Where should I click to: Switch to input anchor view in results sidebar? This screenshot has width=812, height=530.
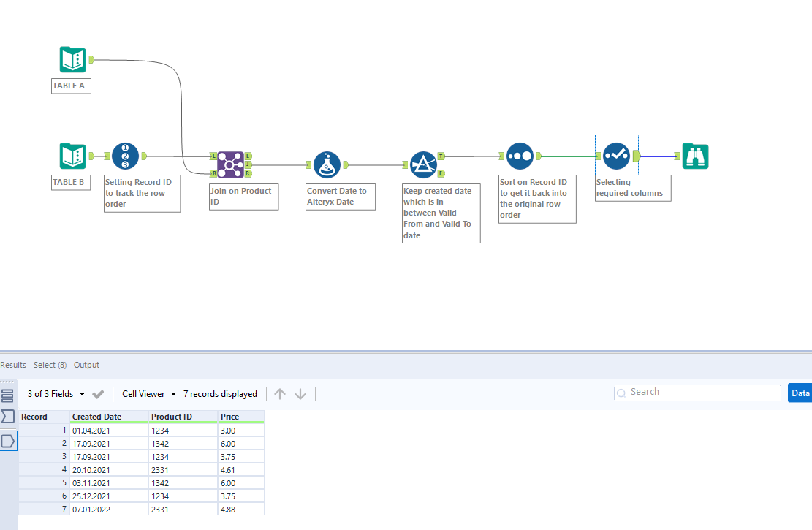tap(7, 417)
